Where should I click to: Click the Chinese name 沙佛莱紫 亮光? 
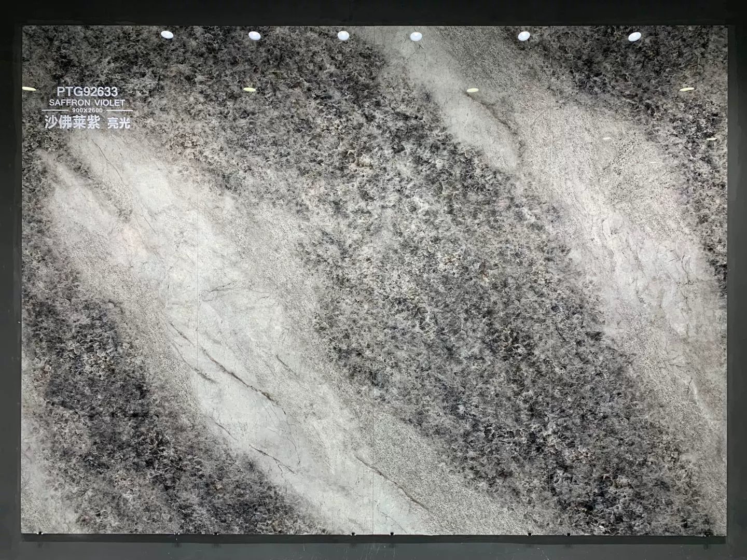click(87, 122)
